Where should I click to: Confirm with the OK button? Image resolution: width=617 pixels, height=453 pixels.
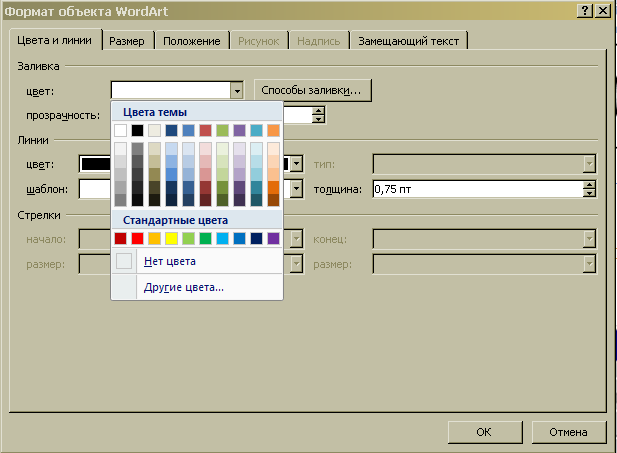point(485,432)
